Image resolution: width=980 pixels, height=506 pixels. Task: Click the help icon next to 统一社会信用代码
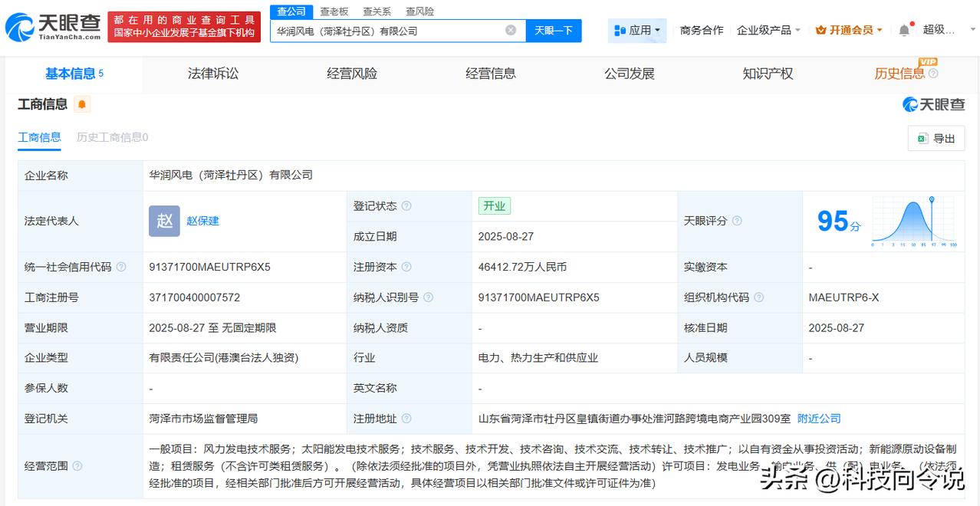point(121,267)
